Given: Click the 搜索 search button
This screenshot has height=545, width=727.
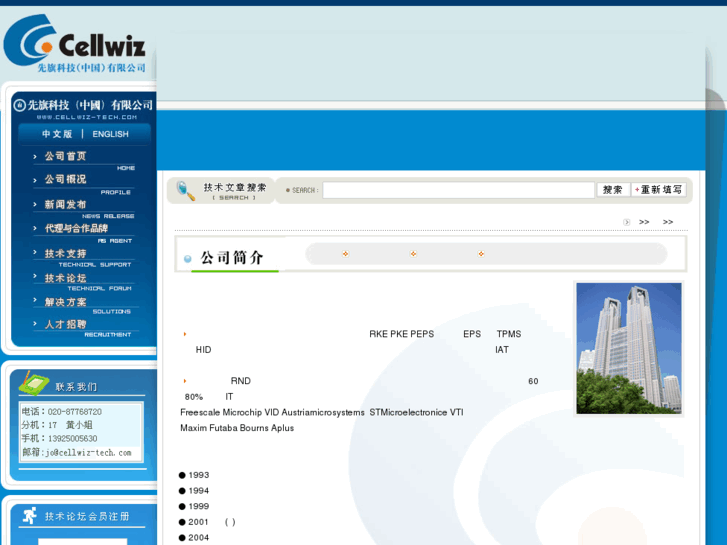Looking at the screenshot, I should pos(612,190).
